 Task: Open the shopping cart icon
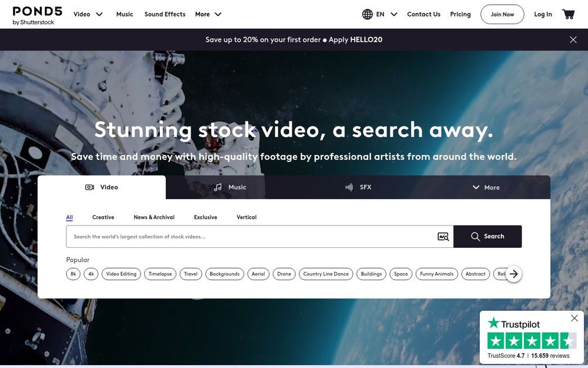568,14
